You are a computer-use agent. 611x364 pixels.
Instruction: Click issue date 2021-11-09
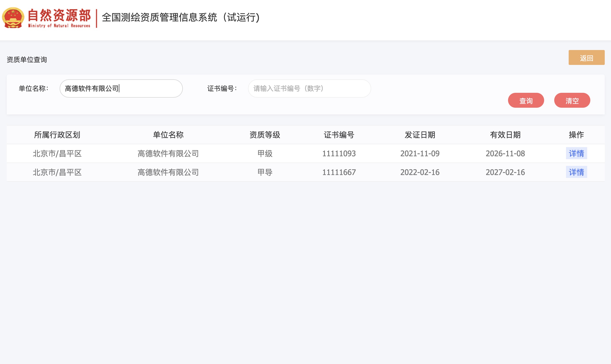pos(420,154)
